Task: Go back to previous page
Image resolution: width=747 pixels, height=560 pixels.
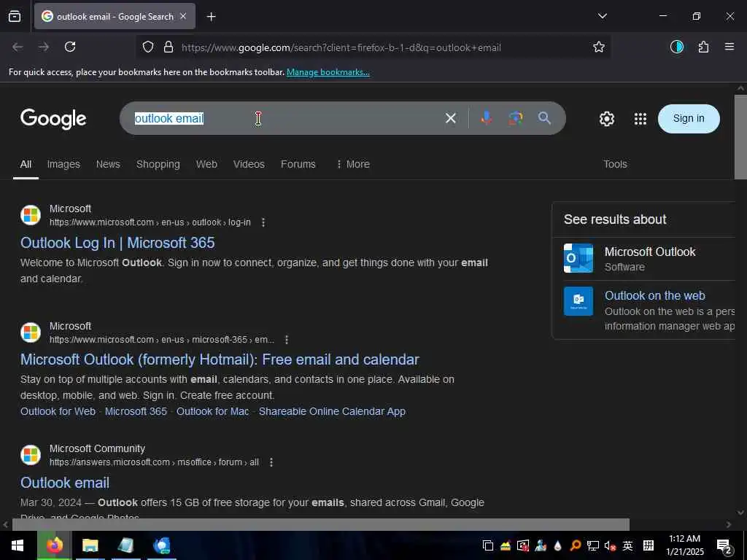Action: click(x=18, y=47)
